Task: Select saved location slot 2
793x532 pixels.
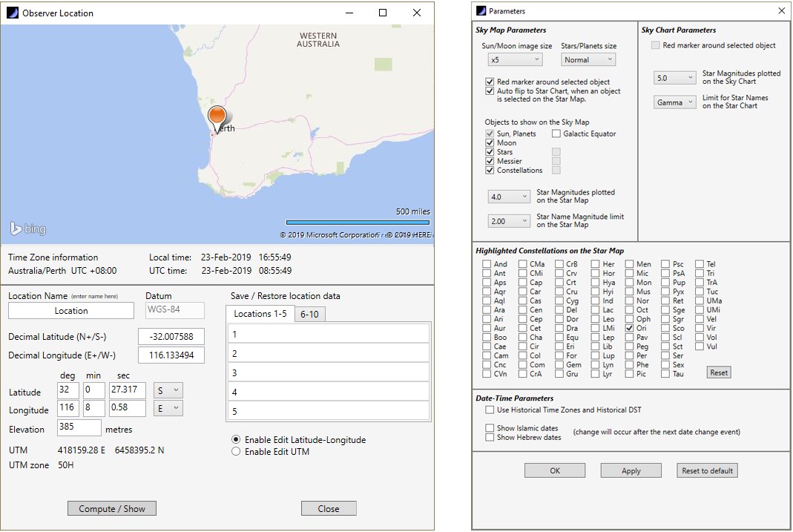Action: click(x=329, y=353)
